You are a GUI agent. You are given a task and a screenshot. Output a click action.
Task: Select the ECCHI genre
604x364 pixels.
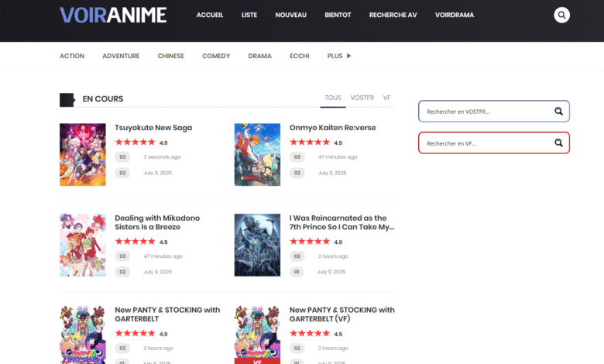coord(300,56)
